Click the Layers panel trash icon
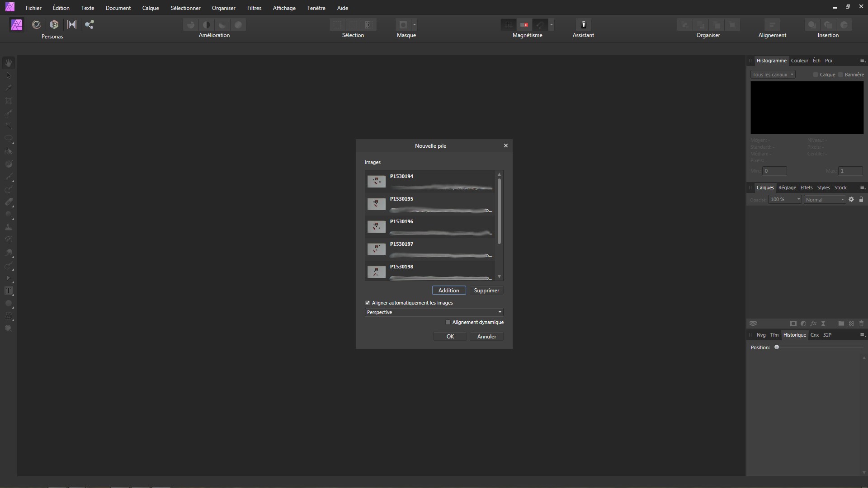 point(861,324)
